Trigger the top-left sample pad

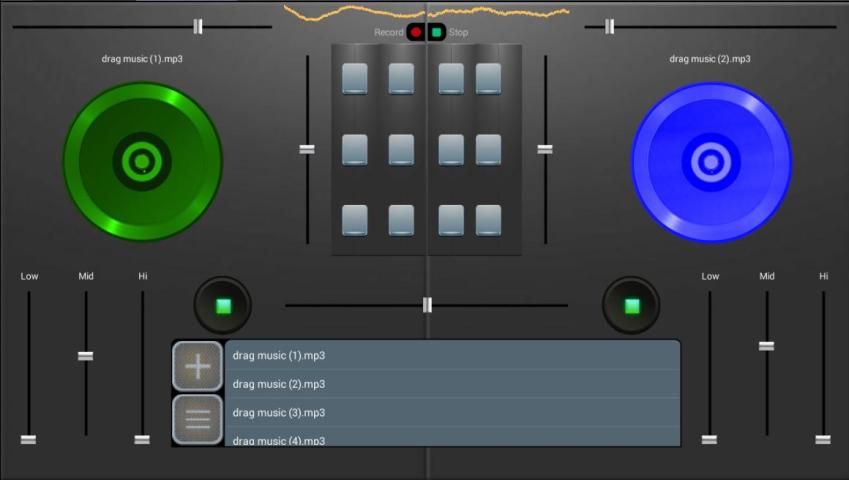tap(355, 78)
